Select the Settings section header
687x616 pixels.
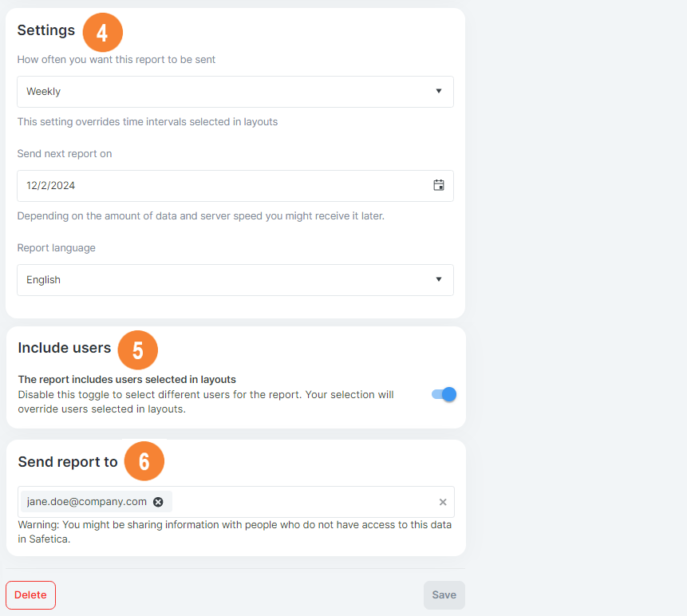[45, 30]
